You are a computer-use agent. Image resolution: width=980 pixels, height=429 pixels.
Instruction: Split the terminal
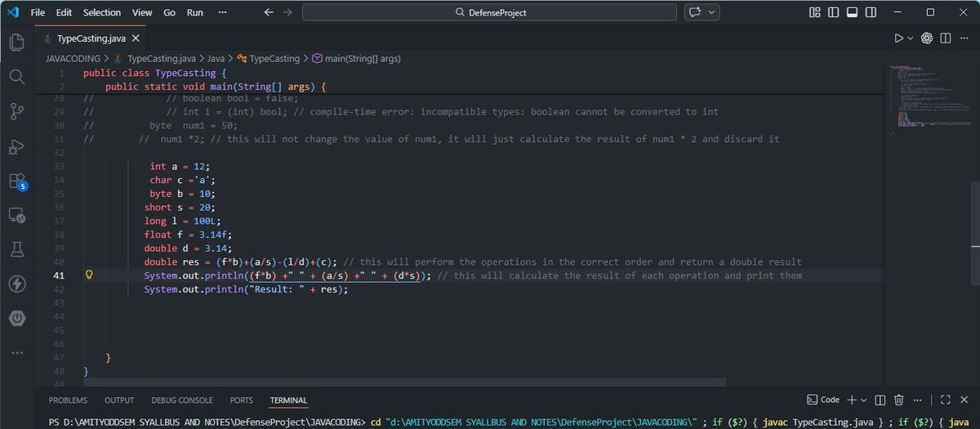click(880, 400)
